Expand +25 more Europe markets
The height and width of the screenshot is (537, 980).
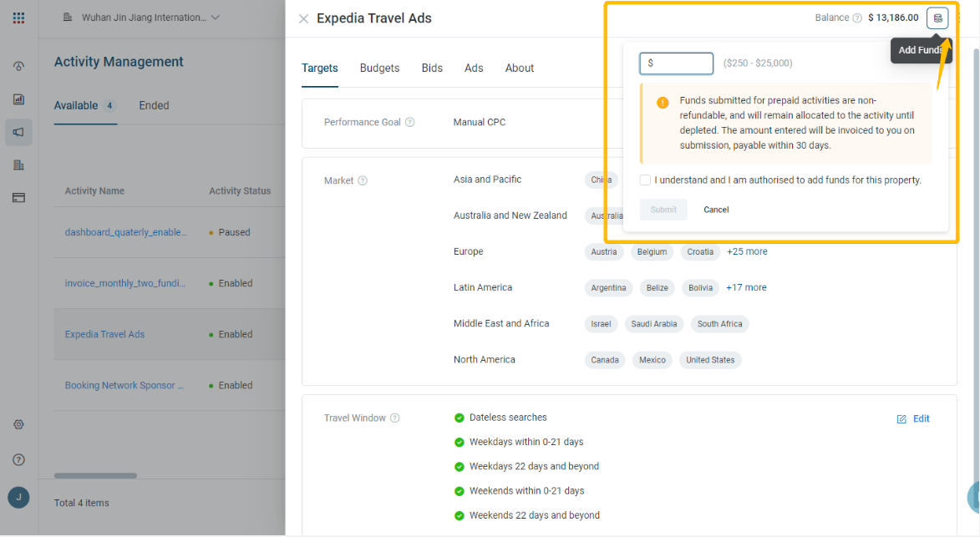coord(747,251)
